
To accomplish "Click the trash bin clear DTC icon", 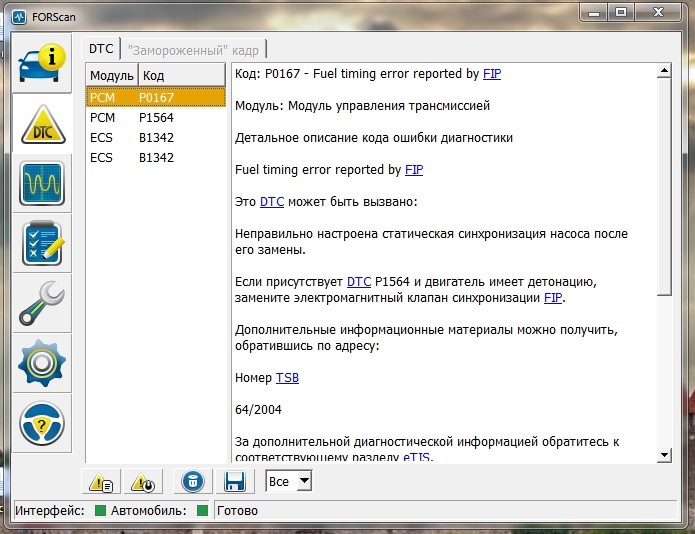I will (x=192, y=481).
